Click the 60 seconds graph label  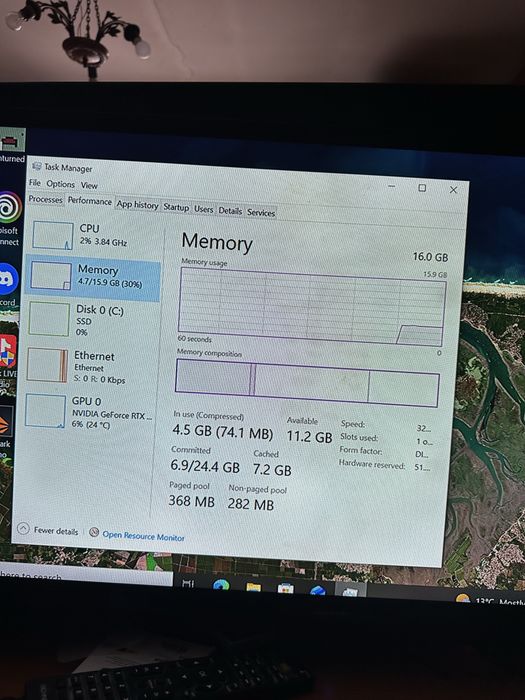coord(194,339)
